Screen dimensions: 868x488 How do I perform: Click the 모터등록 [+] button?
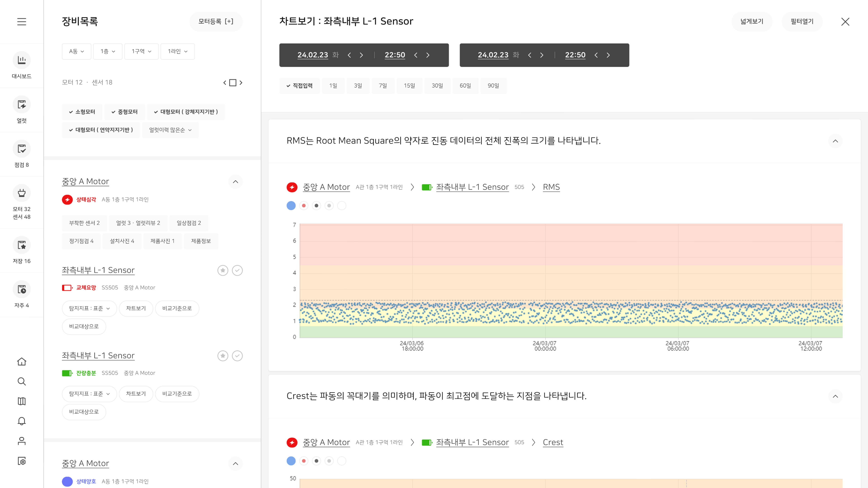[216, 21]
